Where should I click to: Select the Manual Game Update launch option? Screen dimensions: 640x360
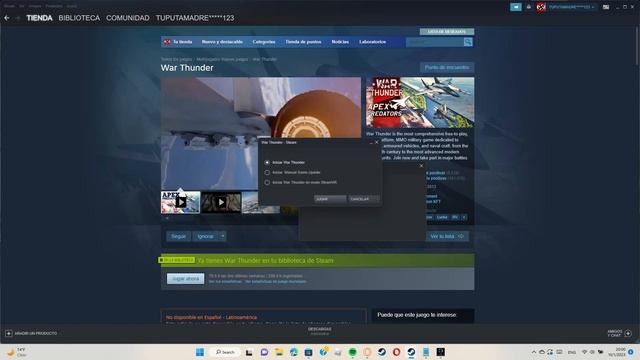[267, 173]
